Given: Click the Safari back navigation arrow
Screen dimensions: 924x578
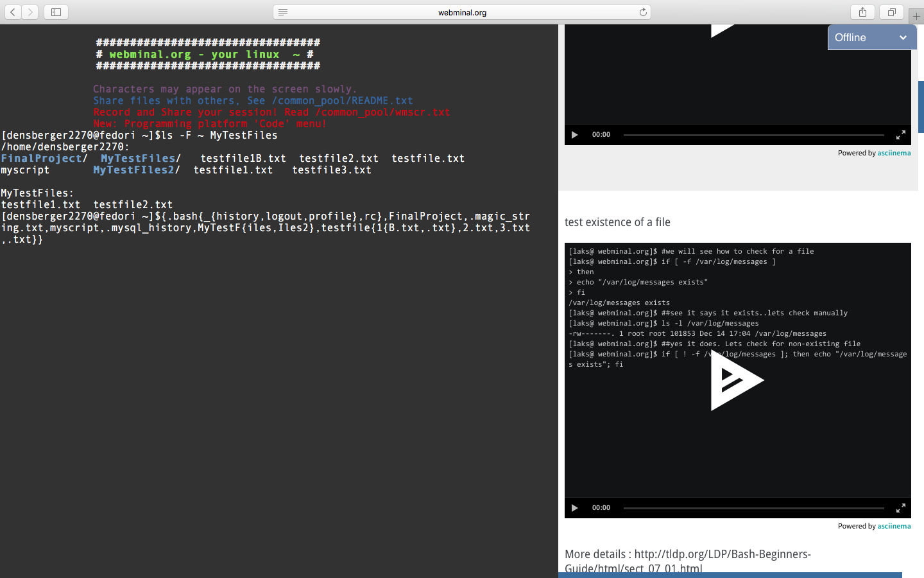Looking at the screenshot, I should tap(13, 12).
